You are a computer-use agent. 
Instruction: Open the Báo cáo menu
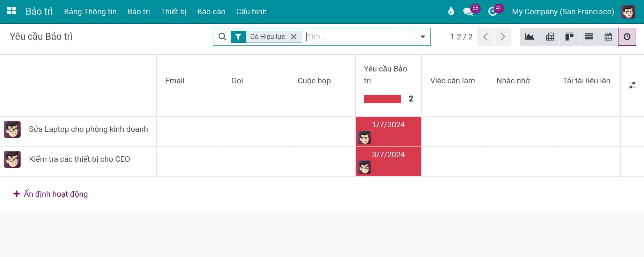(x=211, y=12)
